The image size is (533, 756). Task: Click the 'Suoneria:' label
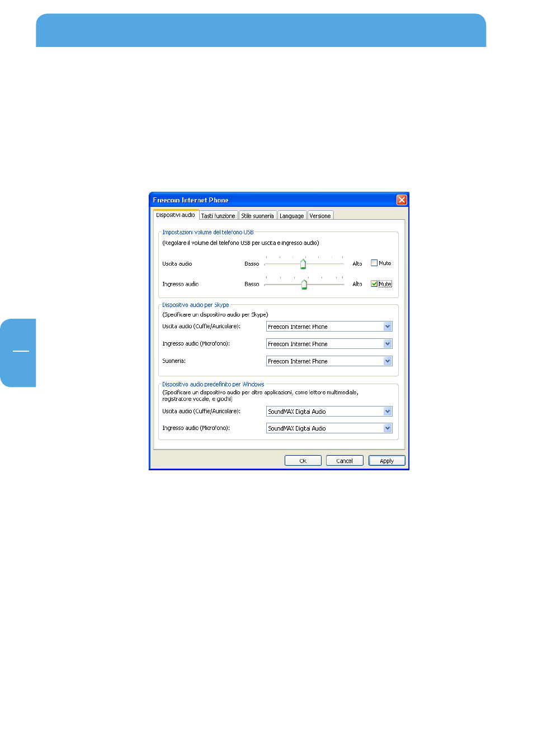(x=174, y=361)
